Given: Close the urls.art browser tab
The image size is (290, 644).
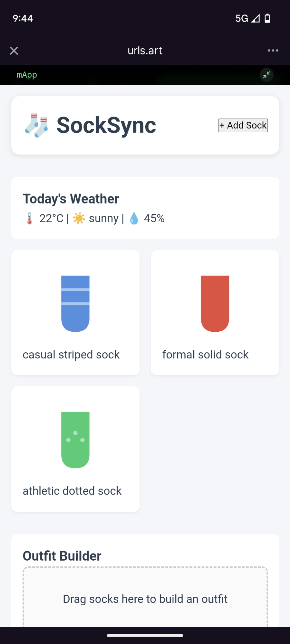Looking at the screenshot, I should pos(14,51).
